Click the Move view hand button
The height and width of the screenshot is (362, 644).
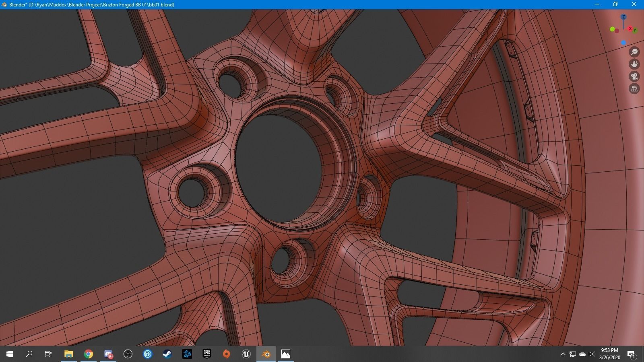pos(634,64)
